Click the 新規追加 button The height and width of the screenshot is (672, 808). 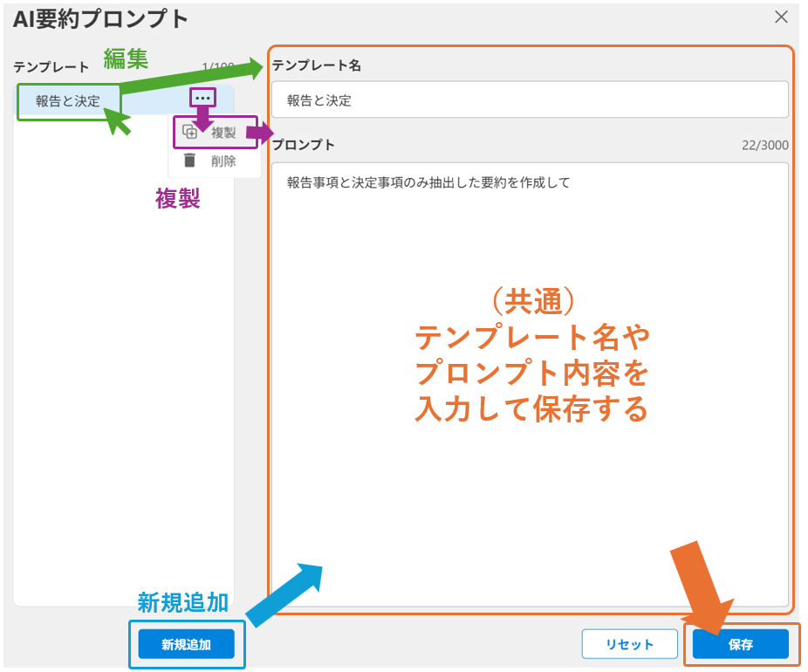tap(187, 644)
